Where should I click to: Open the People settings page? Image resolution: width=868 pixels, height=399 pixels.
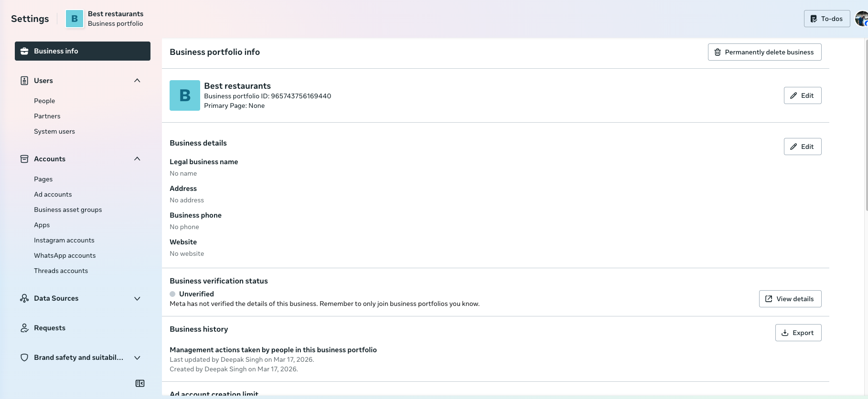pyautogui.click(x=44, y=101)
